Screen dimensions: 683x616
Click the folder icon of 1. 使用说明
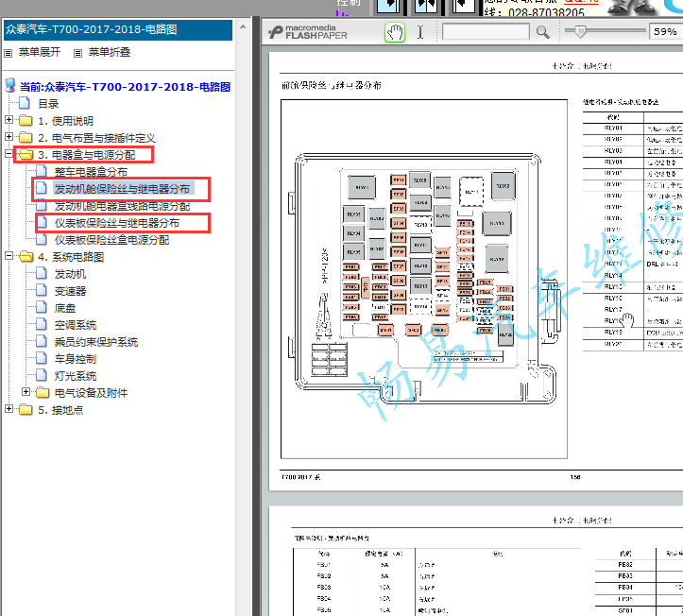(x=26, y=120)
